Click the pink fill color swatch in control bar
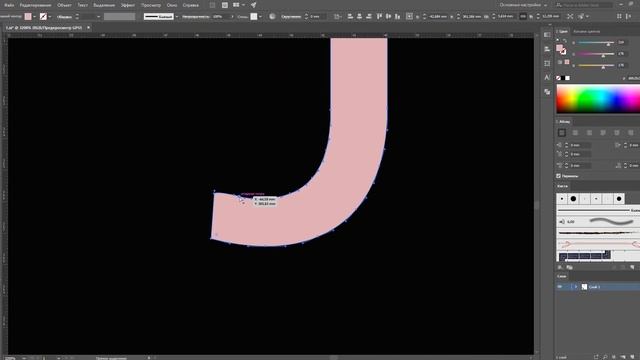Image resolution: width=640 pixels, height=360 pixels. 28,16
